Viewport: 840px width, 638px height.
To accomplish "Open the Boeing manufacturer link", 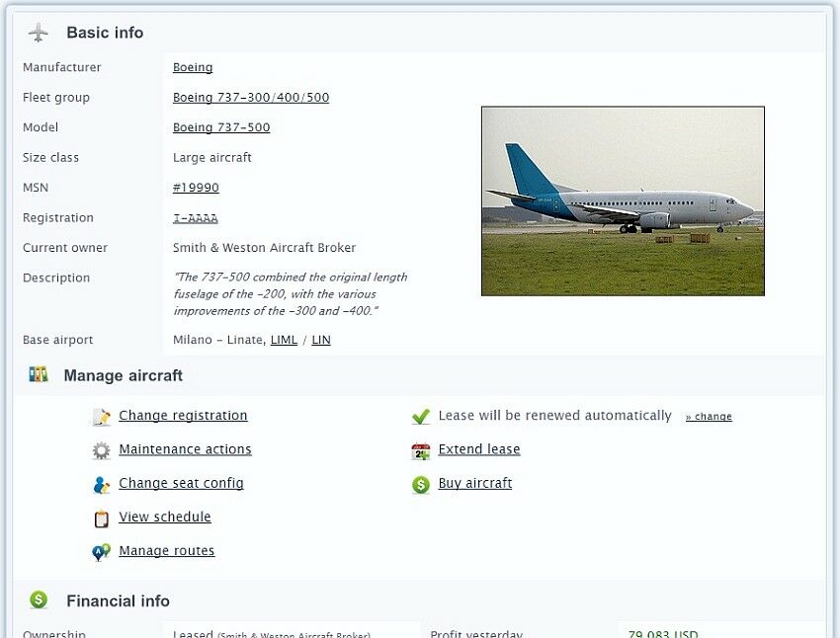I will point(193,67).
